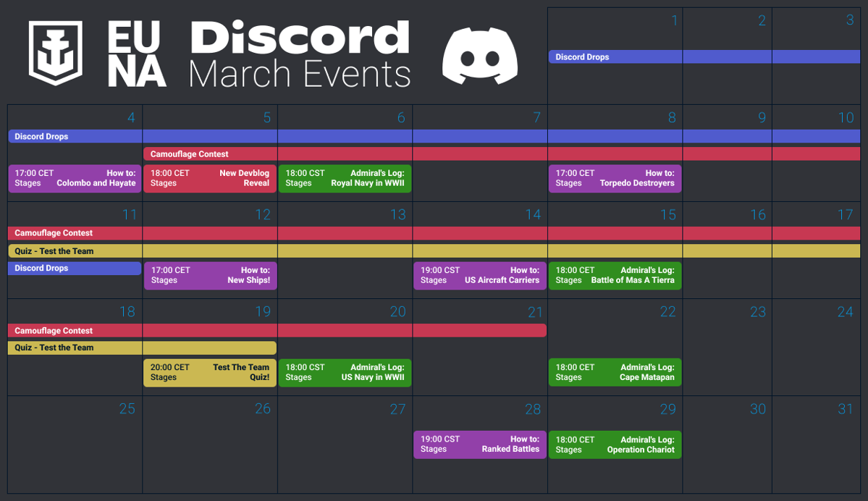Screen dimensions: 868x501
Task: Click the Camouflage Contest label on March 5
Action: (x=190, y=154)
